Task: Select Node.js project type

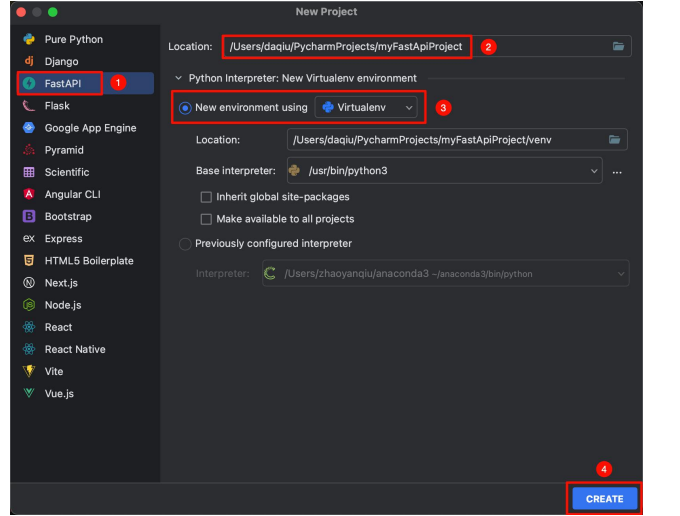Action: (x=63, y=305)
